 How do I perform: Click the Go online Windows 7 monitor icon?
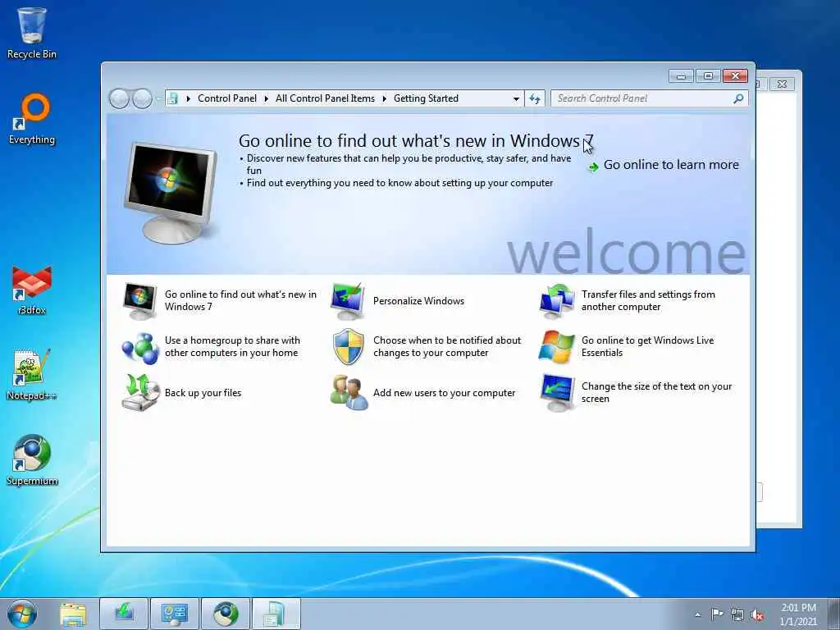[x=139, y=300]
